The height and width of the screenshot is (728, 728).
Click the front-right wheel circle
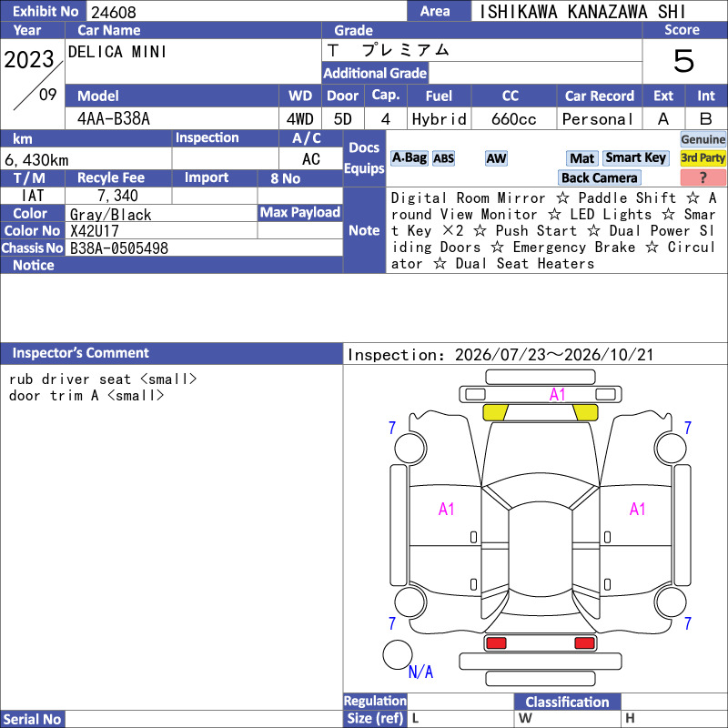coord(671,448)
